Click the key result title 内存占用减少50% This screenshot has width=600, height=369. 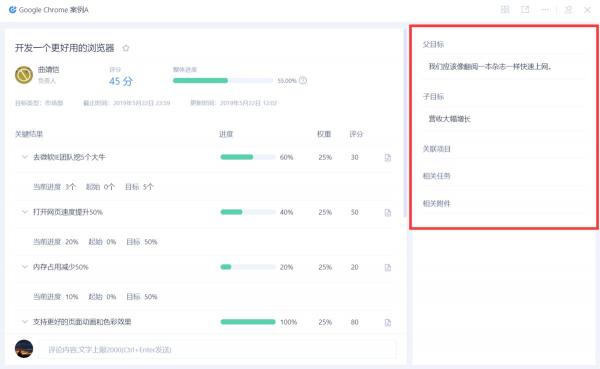click(x=60, y=267)
